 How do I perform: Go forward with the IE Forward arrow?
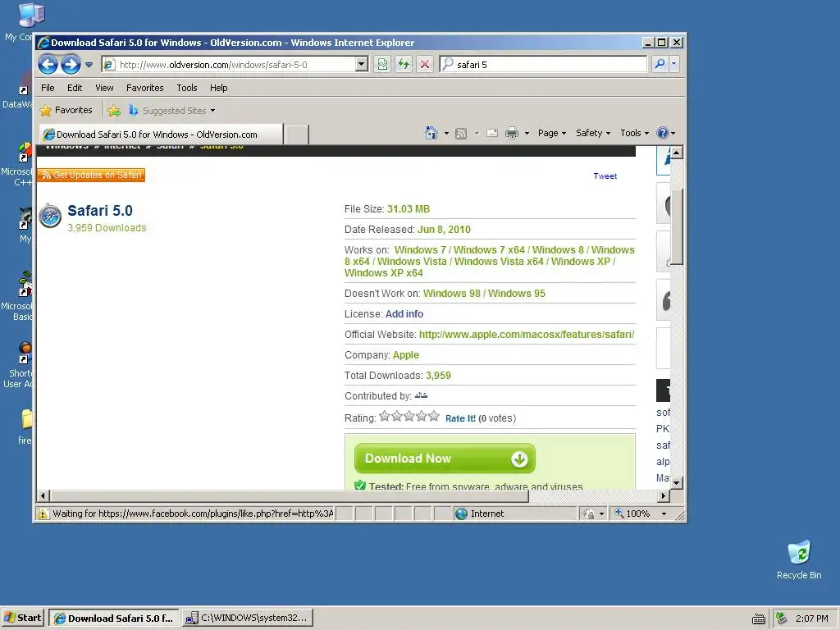[71, 65]
